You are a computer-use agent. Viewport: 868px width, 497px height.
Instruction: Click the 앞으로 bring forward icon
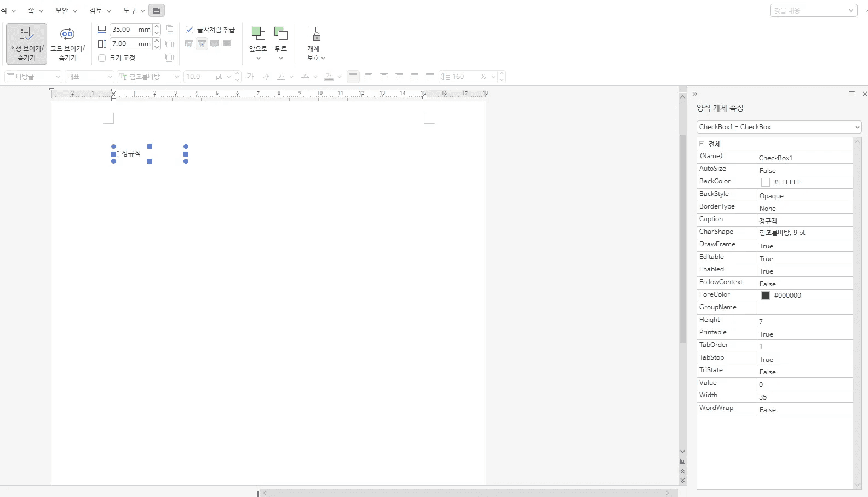[258, 34]
